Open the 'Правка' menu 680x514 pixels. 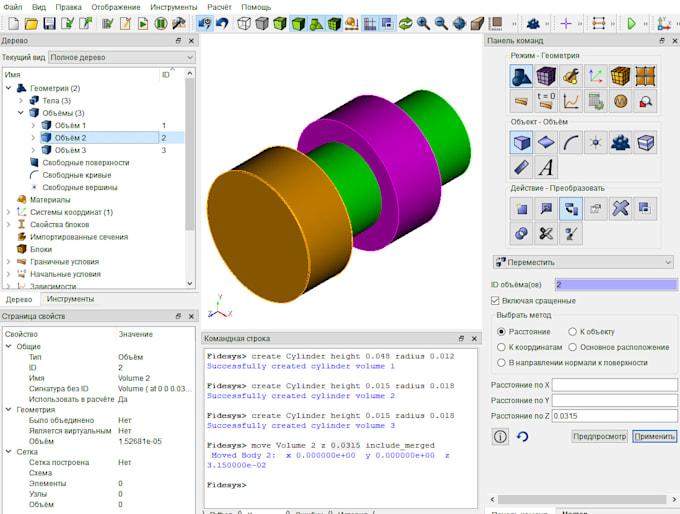[x=69, y=7]
